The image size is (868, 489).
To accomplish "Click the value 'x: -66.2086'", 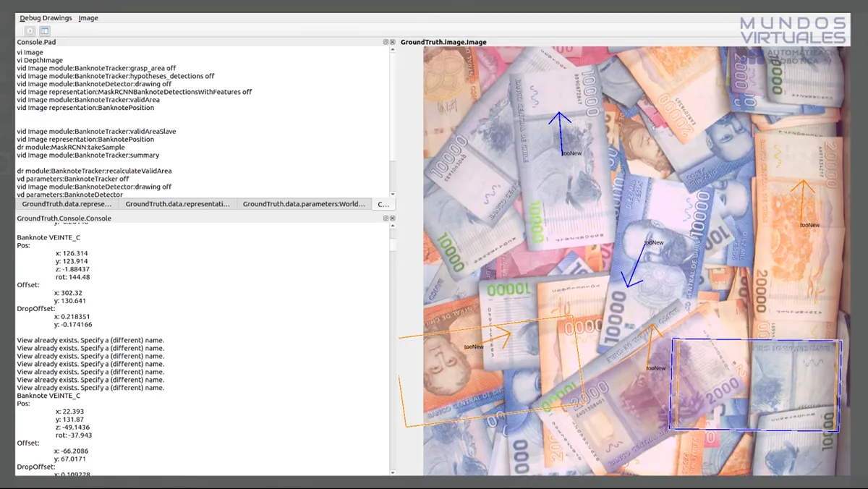I will coord(72,451).
